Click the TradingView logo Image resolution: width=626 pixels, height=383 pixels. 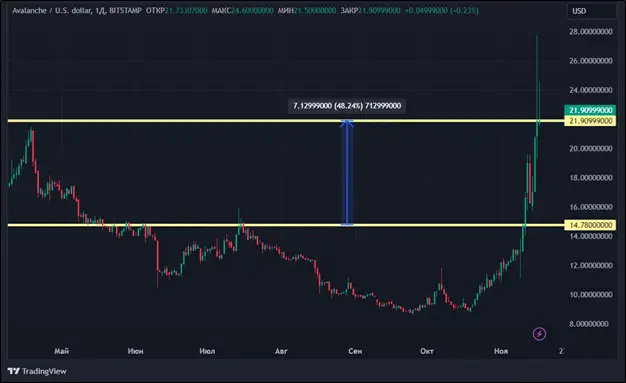[x=37, y=371]
